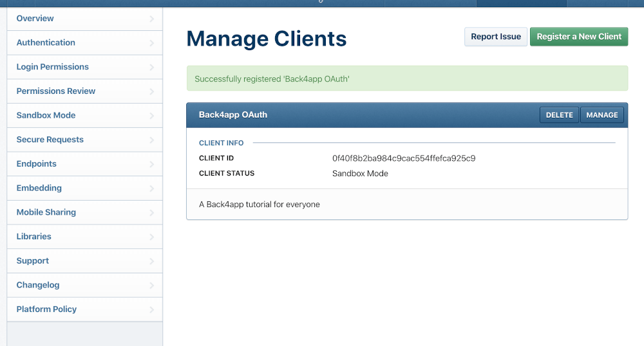Click the Back4app OAuth client header
Image resolution: width=644 pixels, height=346 pixels.
233,114
